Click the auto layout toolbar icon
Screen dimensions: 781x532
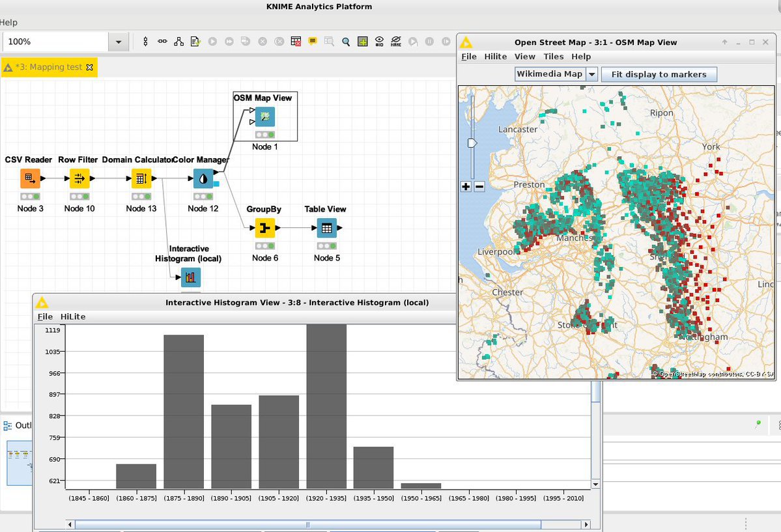click(x=178, y=42)
